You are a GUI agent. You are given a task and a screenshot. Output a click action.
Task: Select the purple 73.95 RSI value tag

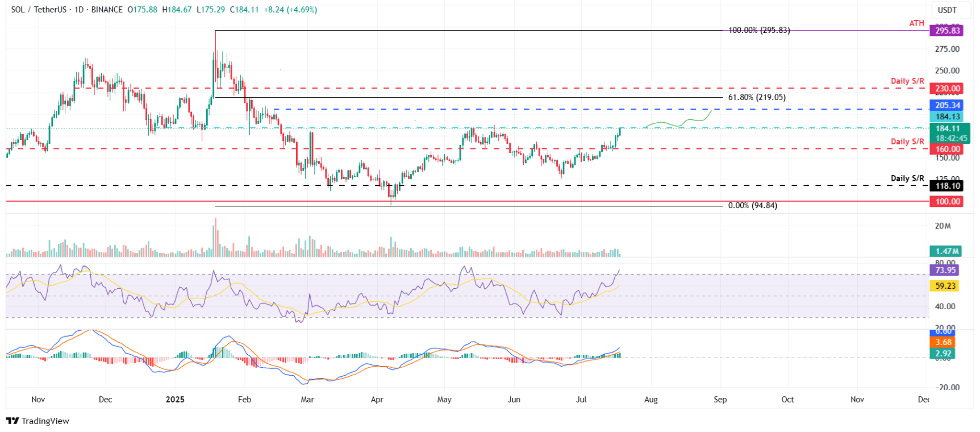(945, 271)
